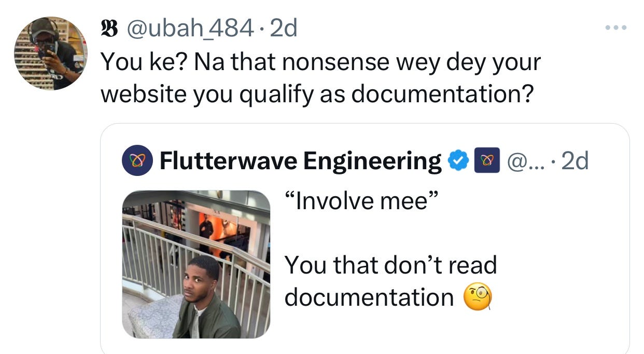Click Flutterwave Engineering's round logo avatar

137,161
